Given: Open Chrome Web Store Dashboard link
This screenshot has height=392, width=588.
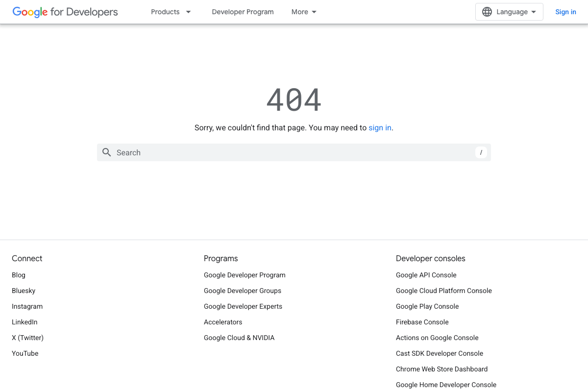Looking at the screenshot, I should [x=442, y=369].
